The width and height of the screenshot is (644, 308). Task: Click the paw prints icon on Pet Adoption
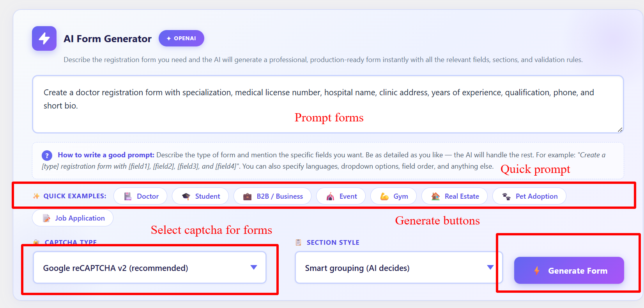pyautogui.click(x=506, y=196)
